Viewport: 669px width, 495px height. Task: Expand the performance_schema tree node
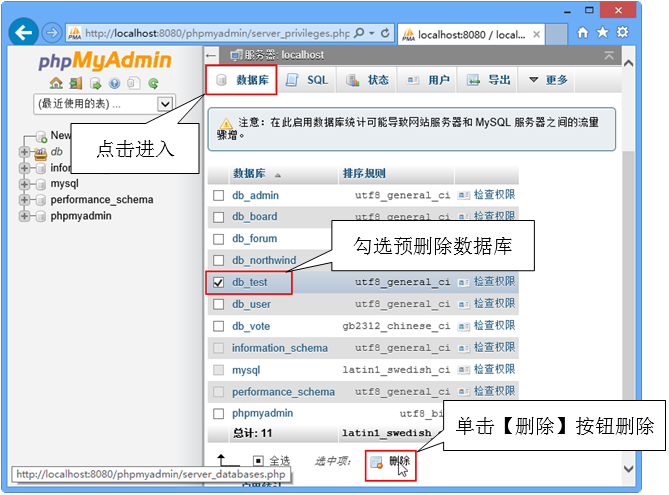coord(24,200)
